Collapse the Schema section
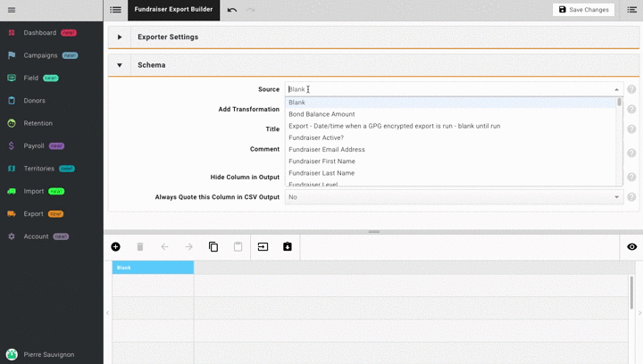The width and height of the screenshot is (643, 364). pos(120,65)
